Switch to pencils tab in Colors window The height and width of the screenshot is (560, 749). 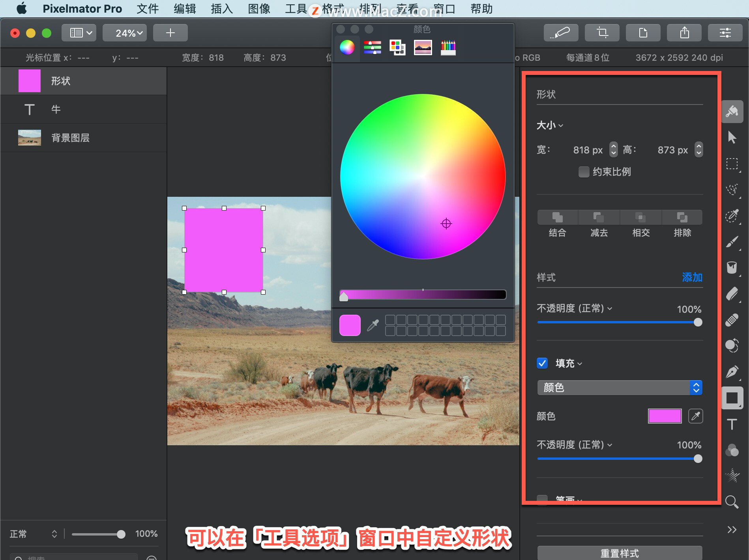coord(448,47)
